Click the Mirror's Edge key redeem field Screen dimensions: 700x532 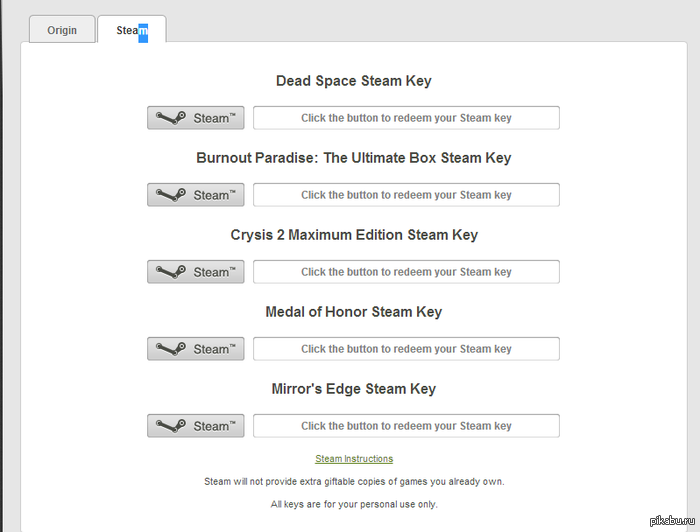tap(406, 426)
